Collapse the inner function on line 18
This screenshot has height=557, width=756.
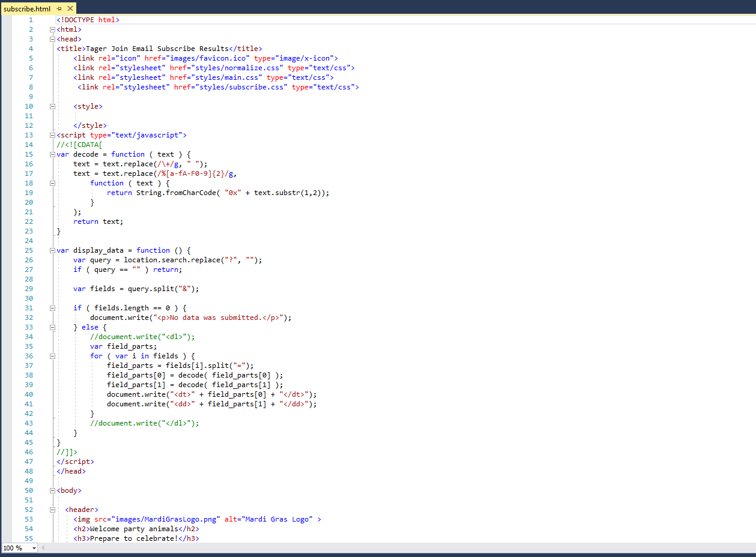click(53, 183)
